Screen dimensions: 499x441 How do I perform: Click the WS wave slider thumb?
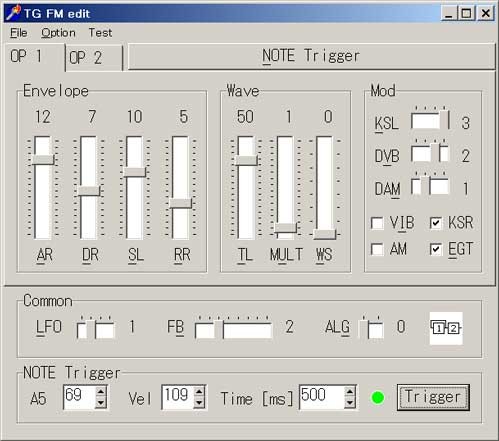[x=325, y=234]
